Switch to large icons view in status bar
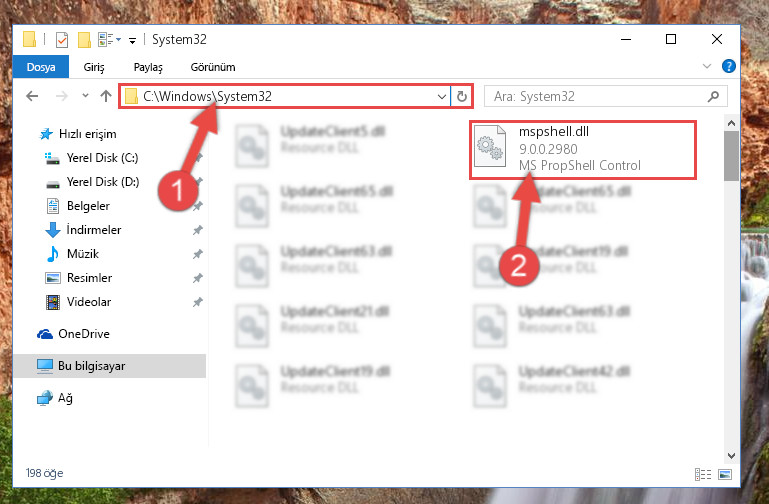Screen dimensions: 769x504 pyautogui.click(x=725, y=474)
